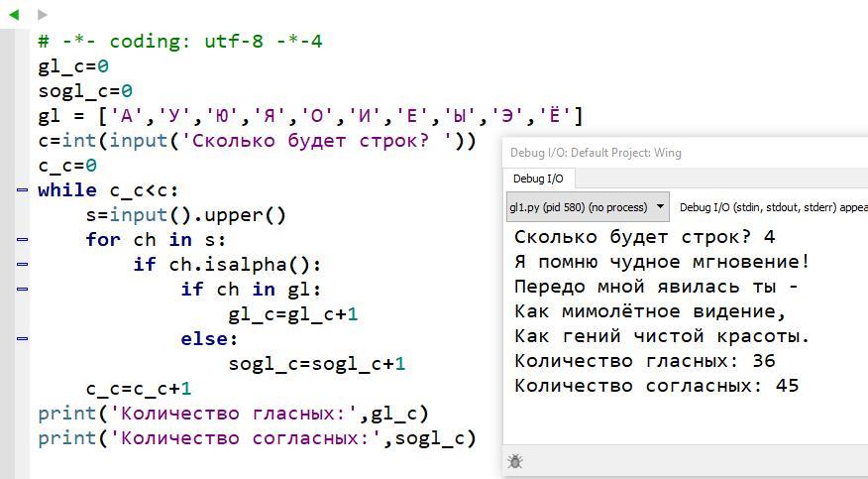Collapse the for ch in s fold marker
868x479 pixels.
(x=22, y=239)
